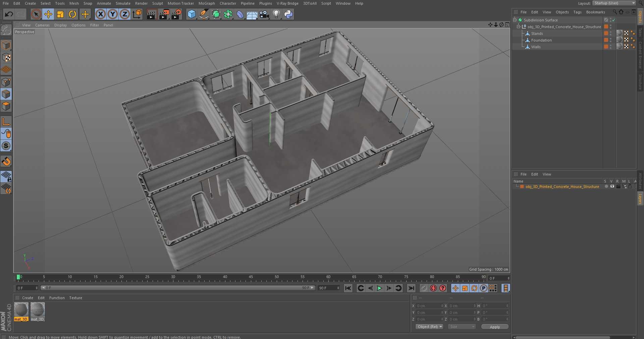Add a Light object
This screenshot has height=339, width=644.
click(276, 14)
